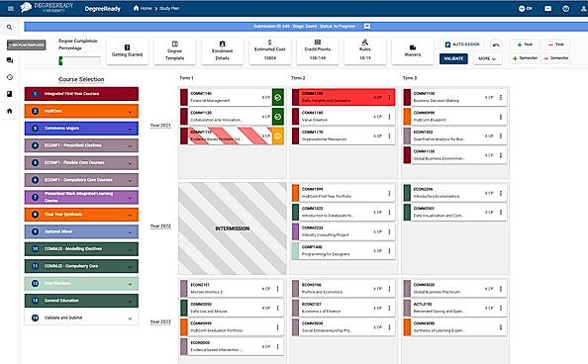Screen dimensions: 588x364
Task: Click the undo arrow icon
Action: pyautogui.click(x=496, y=45)
